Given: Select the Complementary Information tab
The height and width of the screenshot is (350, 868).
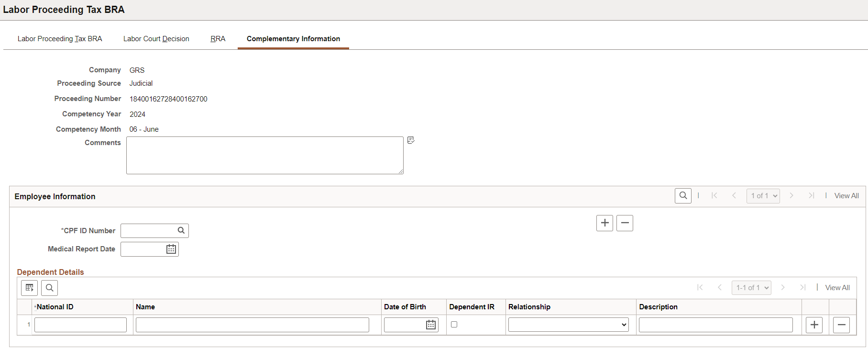Looking at the screenshot, I should (293, 39).
